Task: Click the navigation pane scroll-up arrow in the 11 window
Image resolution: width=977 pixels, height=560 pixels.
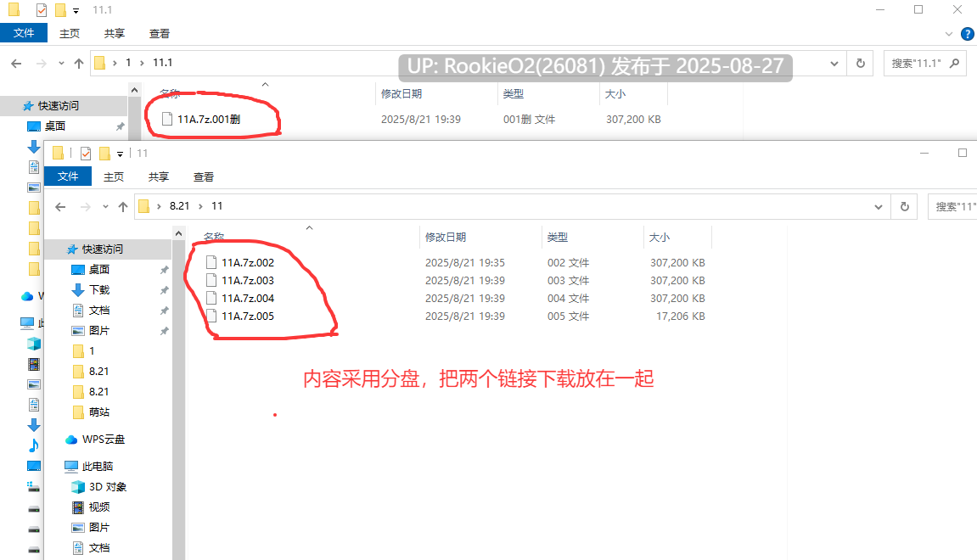Action: click(x=179, y=233)
